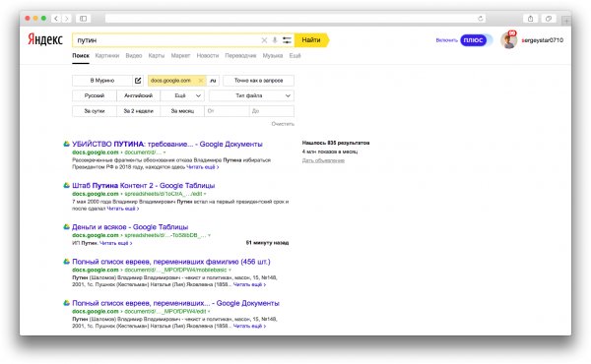Open the Тип файла dropdown
Screen dimensions: 591x364
[251, 95]
